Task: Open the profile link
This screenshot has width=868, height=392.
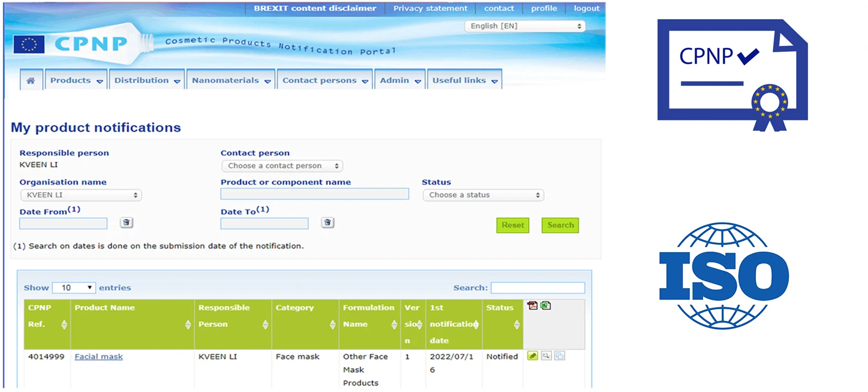Action: point(544,8)
